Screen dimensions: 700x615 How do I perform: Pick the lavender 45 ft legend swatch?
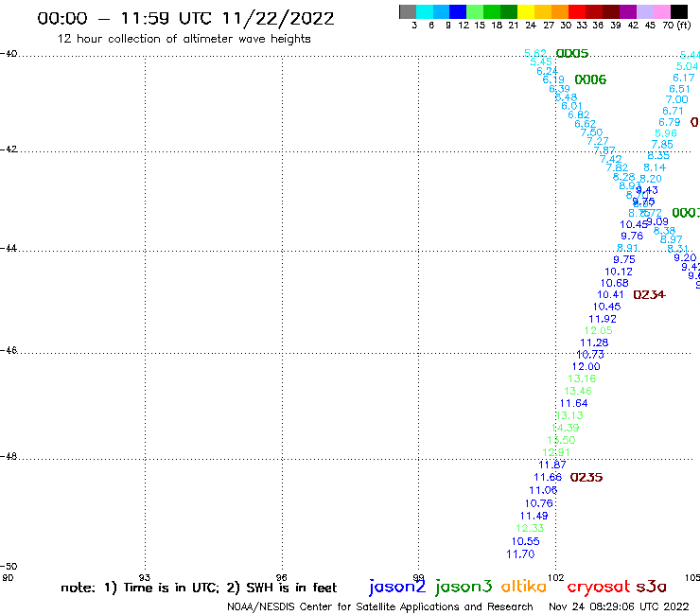[x=645, y=11]
